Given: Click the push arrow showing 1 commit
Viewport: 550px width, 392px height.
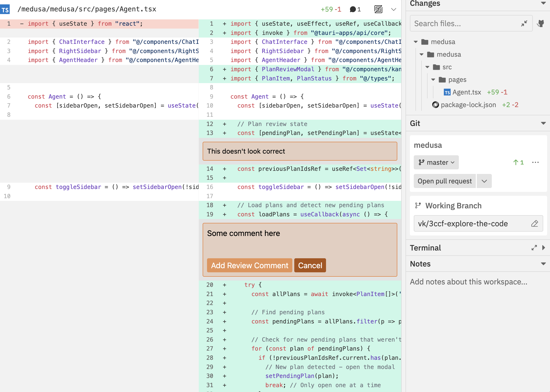Looking at the screenshot, I should click(x=518, y=162).
